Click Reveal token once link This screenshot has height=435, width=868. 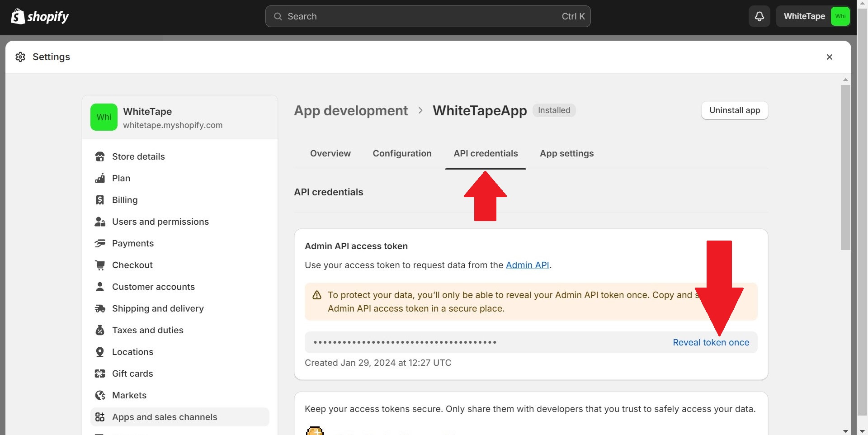(711, 342)
